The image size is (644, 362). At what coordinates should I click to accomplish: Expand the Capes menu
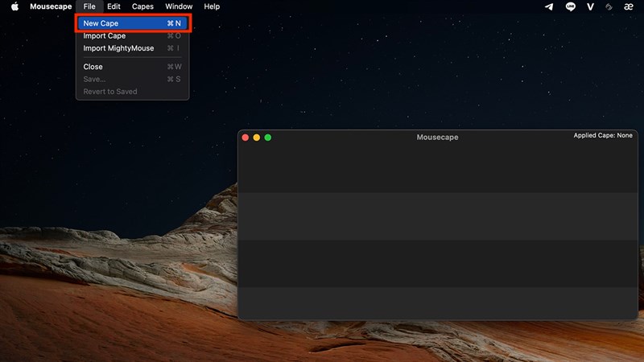[142, 6]
